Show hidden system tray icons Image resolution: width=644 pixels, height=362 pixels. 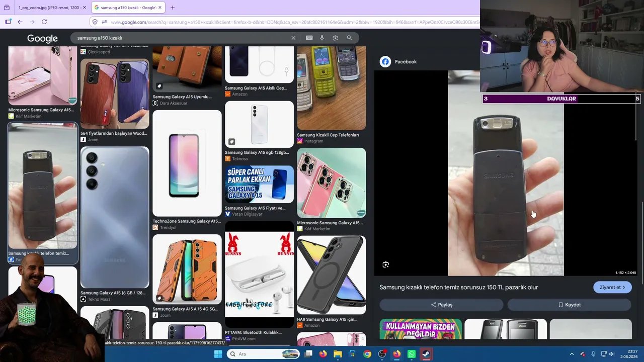point(572,354)
